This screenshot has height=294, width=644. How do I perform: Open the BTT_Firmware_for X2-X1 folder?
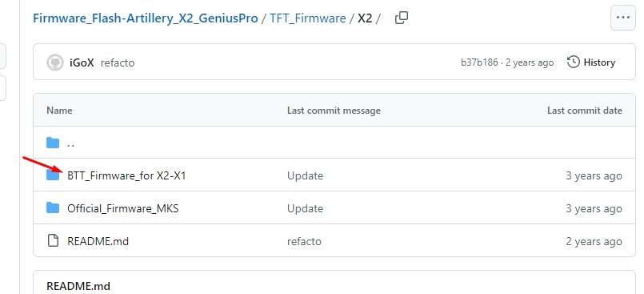[x=126, y=175]
